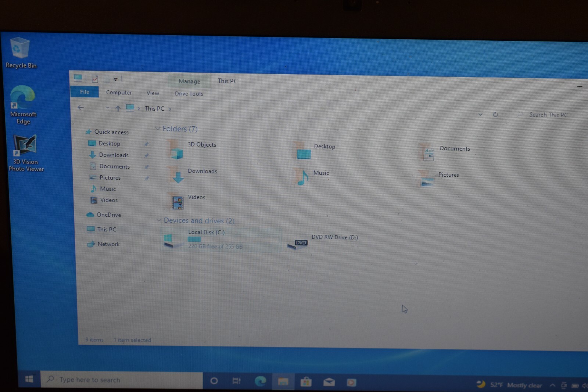Click File Explorer taskbar icon
The height and width of the screenshot is (392, 588).
(x=283, y=382)
